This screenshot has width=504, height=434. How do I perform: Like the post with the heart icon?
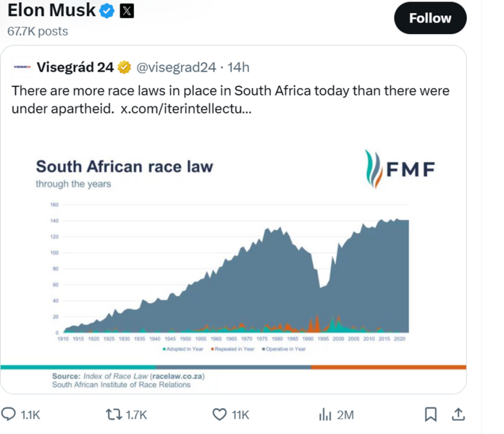(220, 414)
